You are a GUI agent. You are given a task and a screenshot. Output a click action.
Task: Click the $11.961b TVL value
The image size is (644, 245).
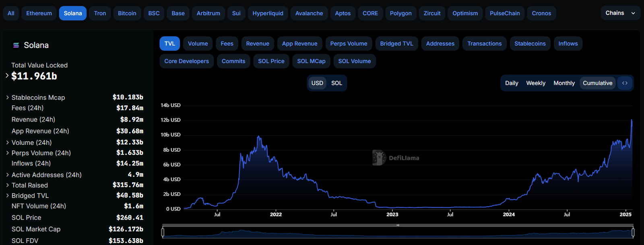tap(34, 76)
